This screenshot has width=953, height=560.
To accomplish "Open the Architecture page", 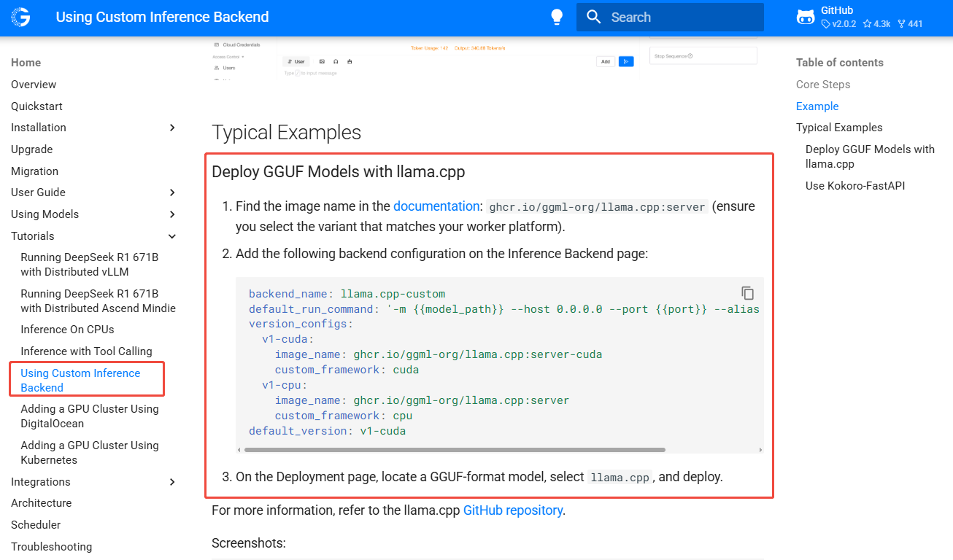I will tap(42, 503).
